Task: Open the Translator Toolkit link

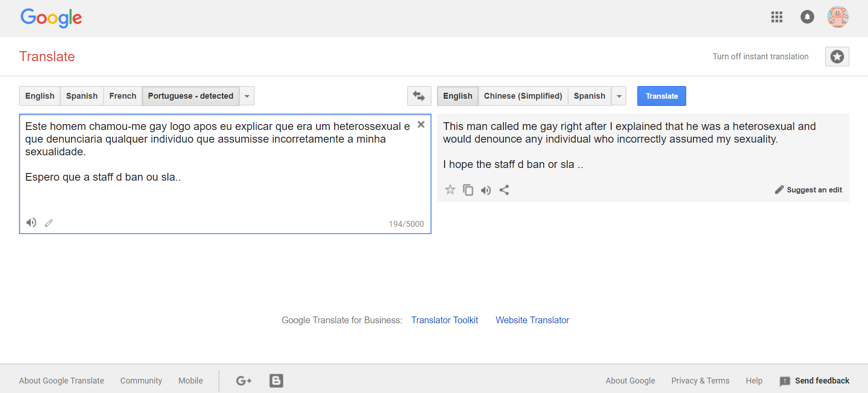Action: [444, 320]
